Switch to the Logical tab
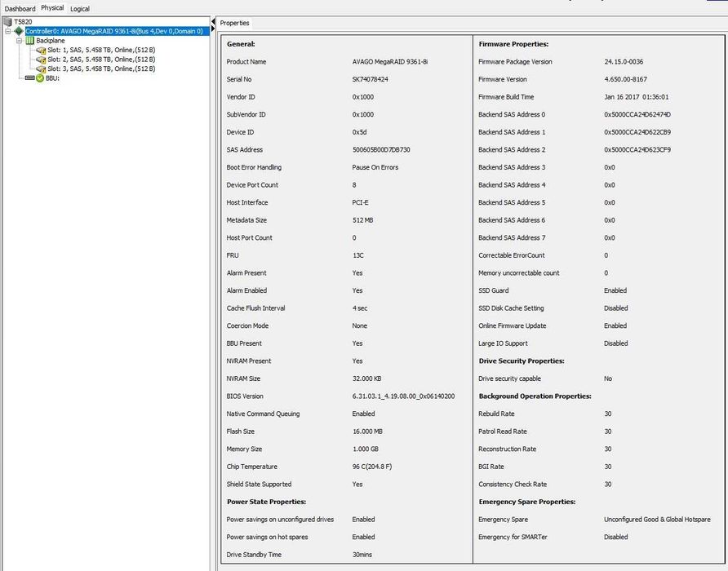728x571 pixels. pyautogui.click(x=80, y=9)
